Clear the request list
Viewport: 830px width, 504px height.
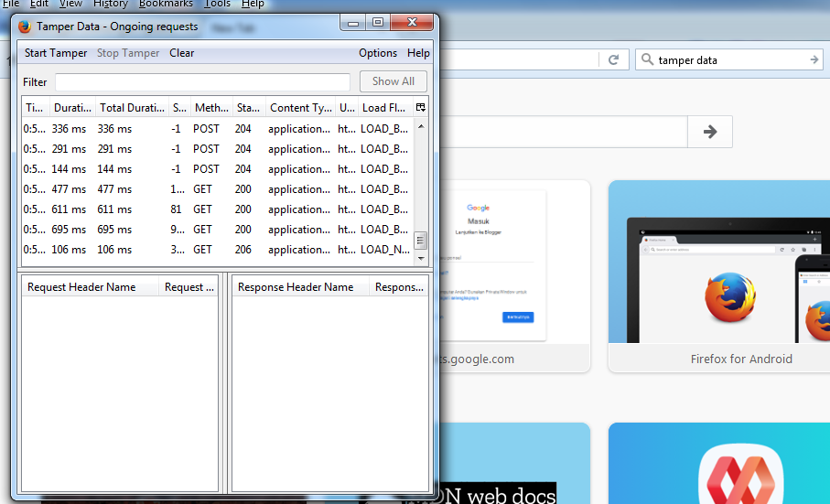coord(181,53)
